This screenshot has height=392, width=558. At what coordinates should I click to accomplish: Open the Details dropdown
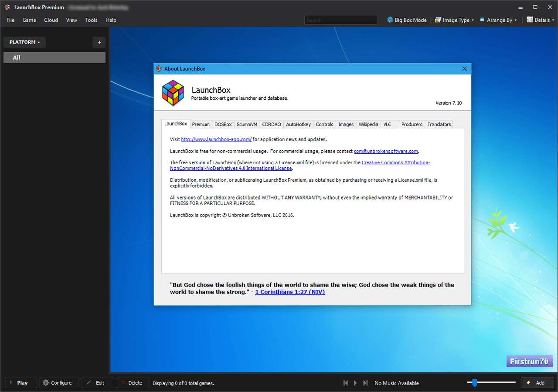click(x=541, y=20)
